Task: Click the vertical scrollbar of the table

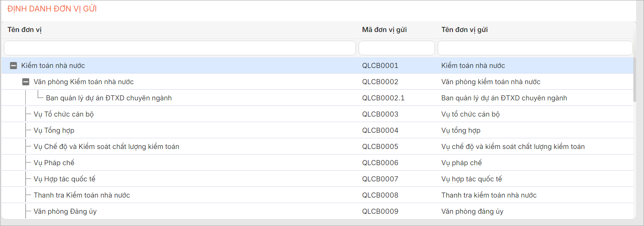Action: [635, 80]
